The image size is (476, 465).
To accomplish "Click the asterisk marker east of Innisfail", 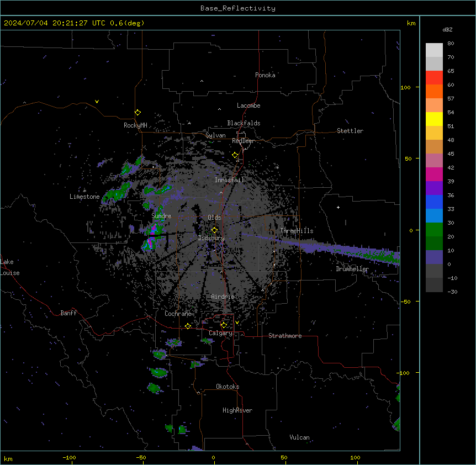I will (x=277, y=167).
